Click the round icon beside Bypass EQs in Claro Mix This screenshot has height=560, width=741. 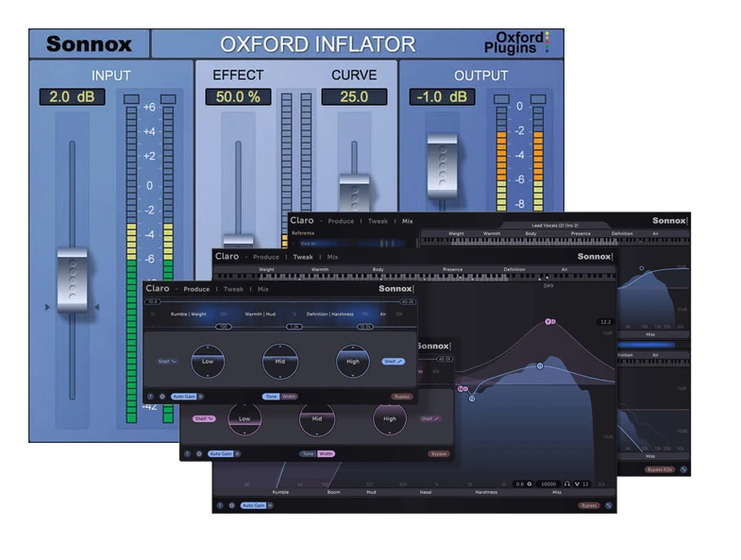(683, 469)
